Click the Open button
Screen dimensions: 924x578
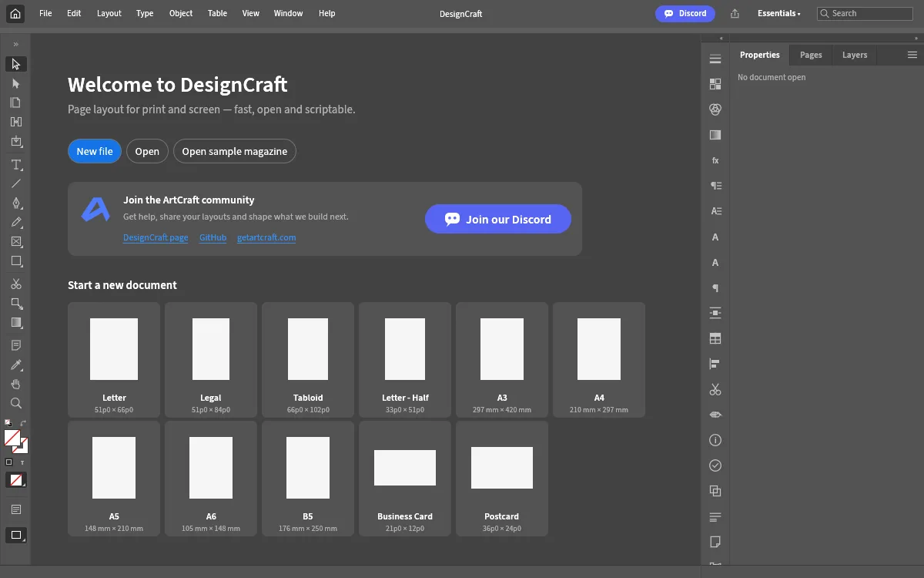[x=147, y=151]
